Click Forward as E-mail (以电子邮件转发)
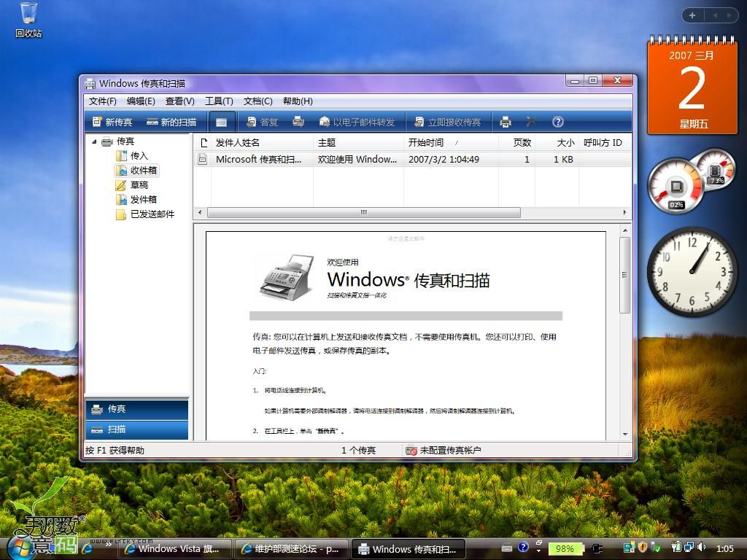The width and height of the screenshot is (747, 560). coord(357,122)
